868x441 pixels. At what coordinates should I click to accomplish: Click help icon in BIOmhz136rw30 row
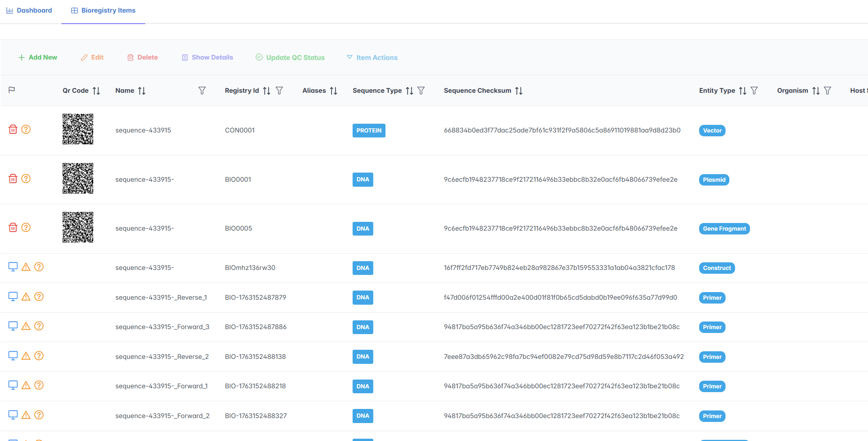pos(39,267)
